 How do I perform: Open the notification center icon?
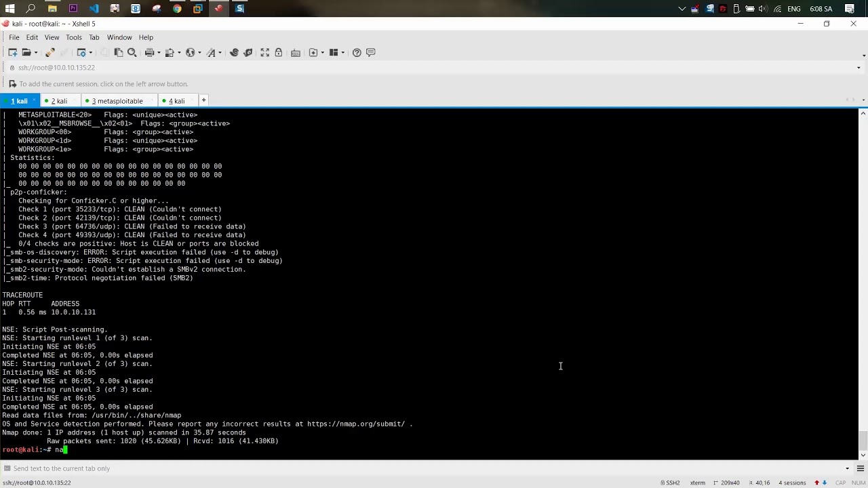(x=850, y=8)
